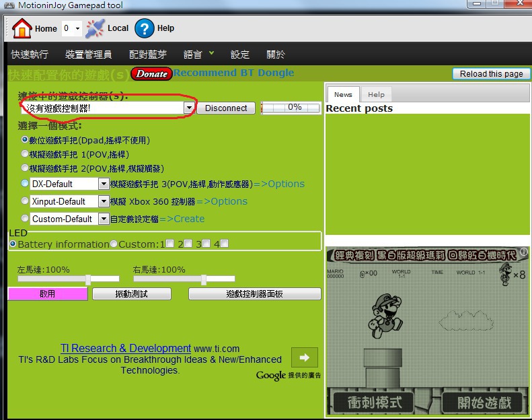Click the Home house icon
Screen dimensions: 532x420
[22, 28]
